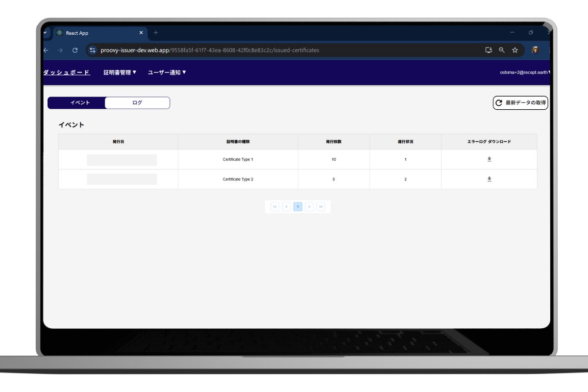Image resolution: width=588 pixels, height=392 pixels.
Task: Reload the browser page
Action: coord(75,50)
